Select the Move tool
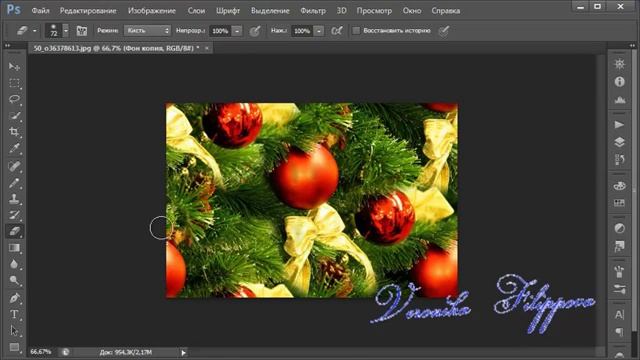 point(14,67)
